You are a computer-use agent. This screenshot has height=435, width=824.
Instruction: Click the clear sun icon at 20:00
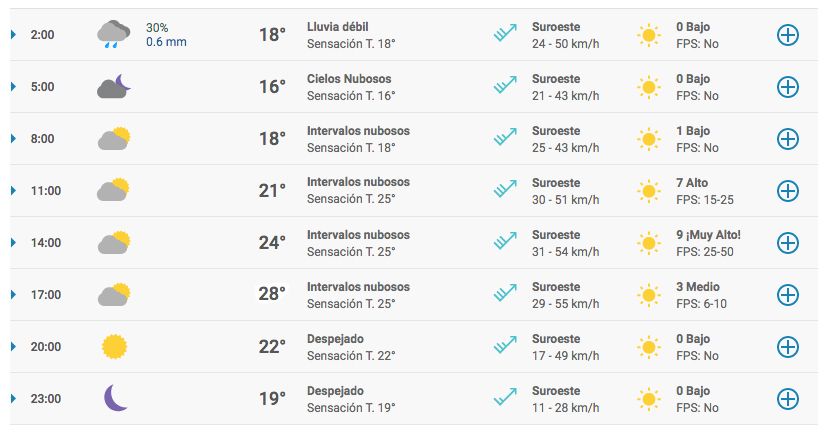pyautogui.click(x=114, y=347)
